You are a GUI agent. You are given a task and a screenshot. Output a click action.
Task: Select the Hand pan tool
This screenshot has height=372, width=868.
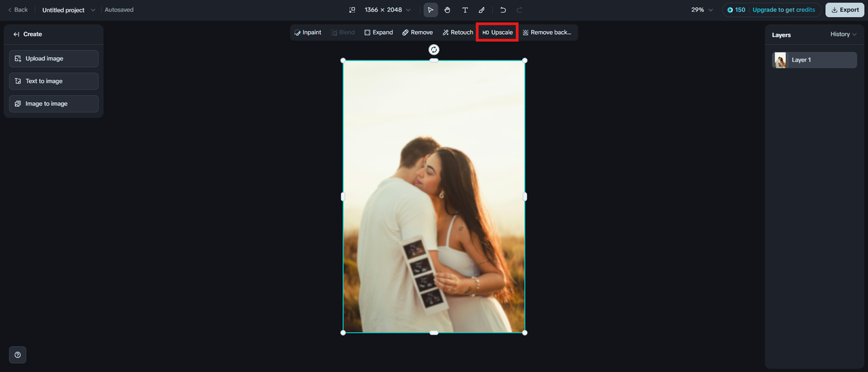click(448, 10)
